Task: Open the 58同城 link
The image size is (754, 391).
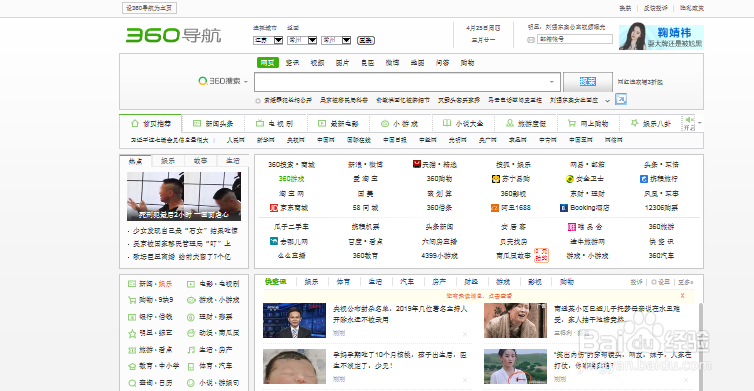Action: 365,208
